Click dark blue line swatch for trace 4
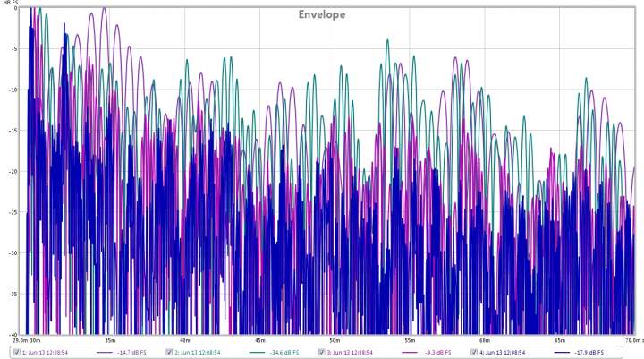Image resolution: width=644 pixels, height=359 pixels. tap(562, 353)
